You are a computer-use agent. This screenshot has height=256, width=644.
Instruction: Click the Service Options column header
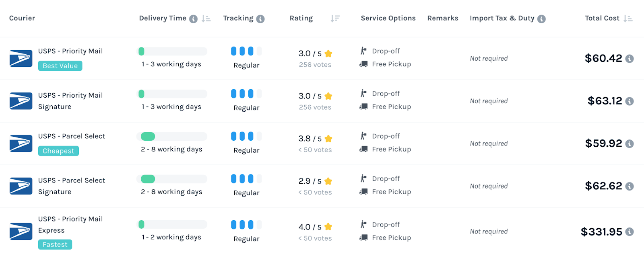point(388,18)
